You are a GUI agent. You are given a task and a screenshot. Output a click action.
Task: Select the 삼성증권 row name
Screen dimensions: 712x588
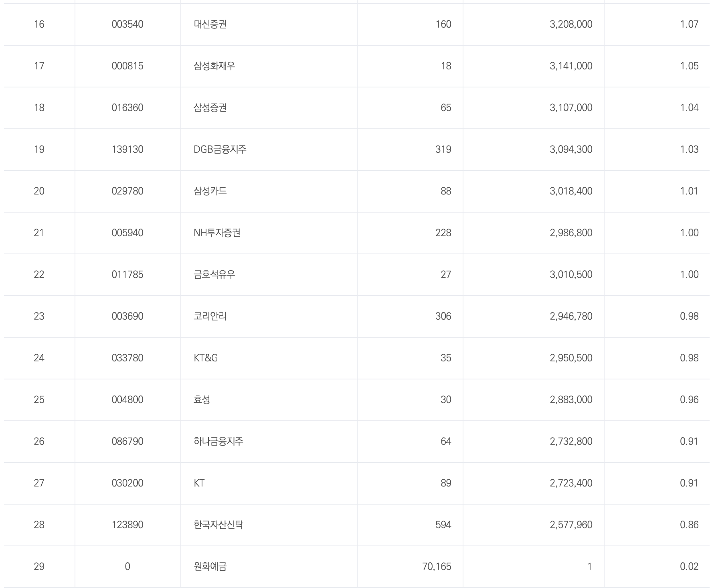[x=210, y=108]
